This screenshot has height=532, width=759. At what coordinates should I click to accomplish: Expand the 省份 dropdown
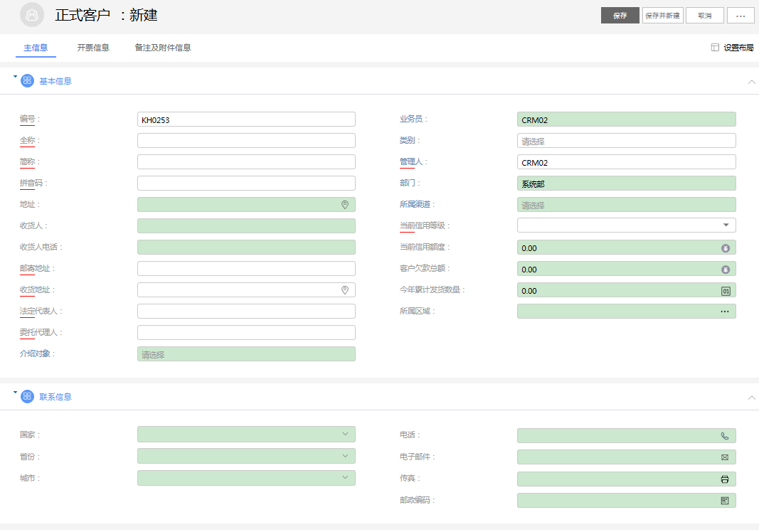click(345, 456)
